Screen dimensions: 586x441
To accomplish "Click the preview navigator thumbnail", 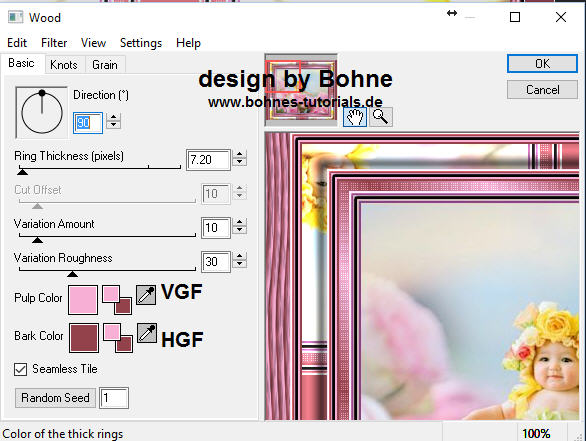I will (301, 90).
